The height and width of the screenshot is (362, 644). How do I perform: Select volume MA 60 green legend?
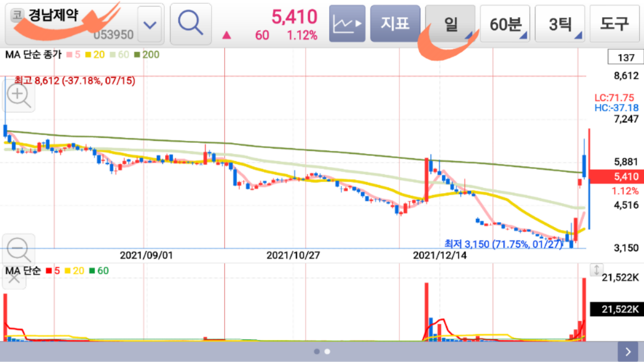pyautogui.click(x=99, y=271)
